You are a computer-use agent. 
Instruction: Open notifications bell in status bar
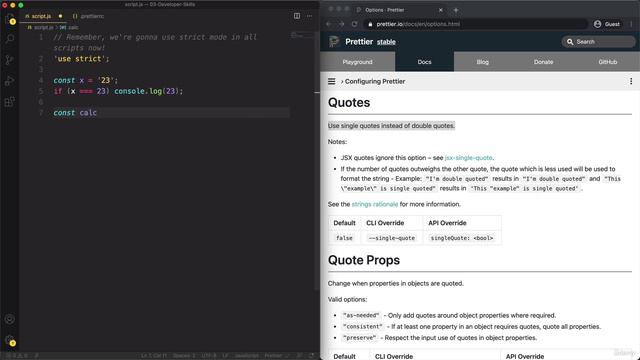[x=312, y=356]
